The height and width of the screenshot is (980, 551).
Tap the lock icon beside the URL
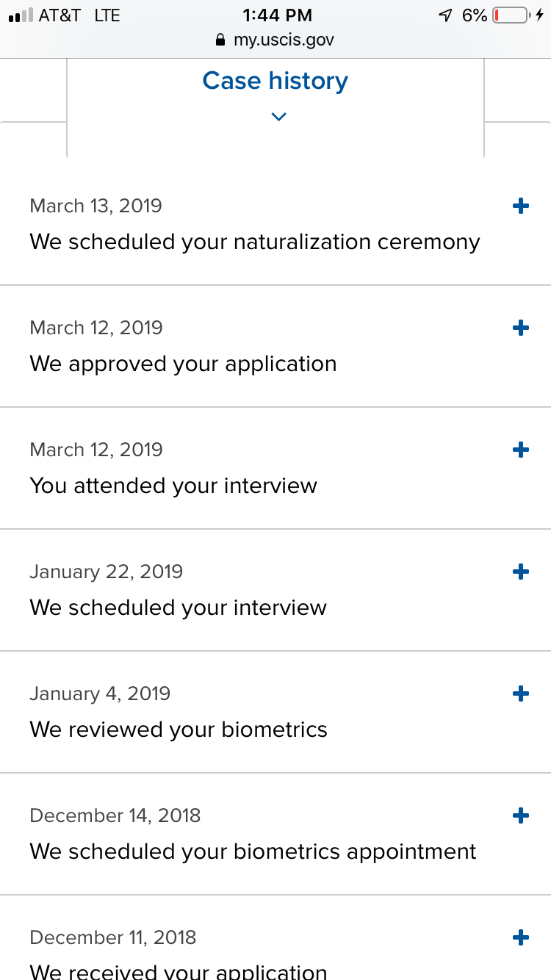point(220,40)
